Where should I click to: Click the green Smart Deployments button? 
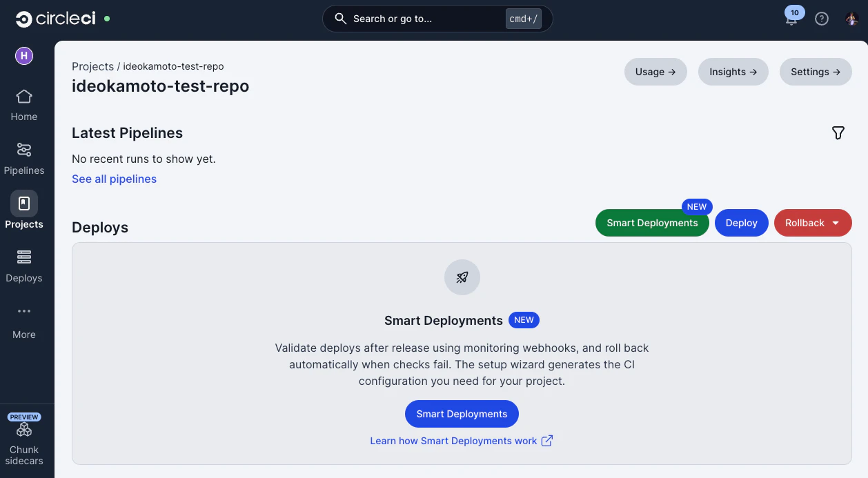point(652,223)
